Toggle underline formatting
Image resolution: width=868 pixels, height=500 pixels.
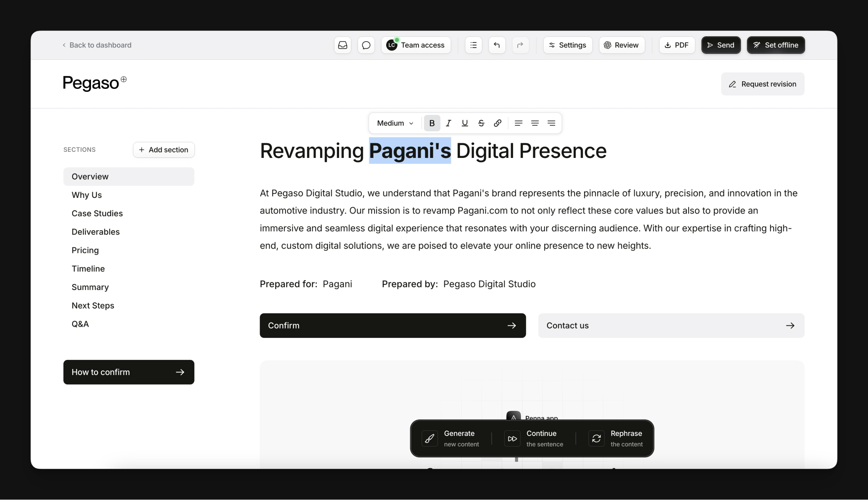pyautogui.click(x=465, y=123)
